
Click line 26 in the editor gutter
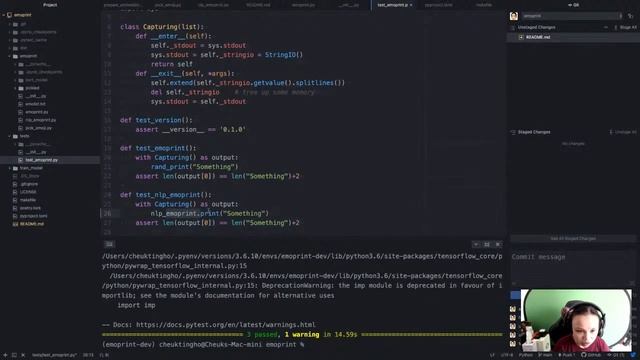107,213
